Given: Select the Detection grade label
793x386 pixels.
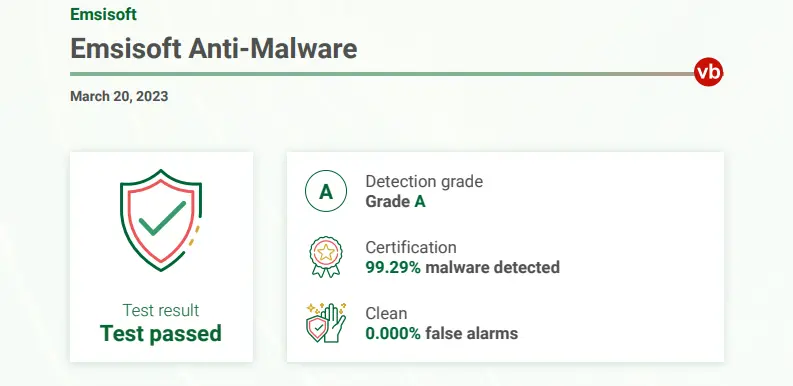Looking at the screenshot, I should [x=424, y=181].
